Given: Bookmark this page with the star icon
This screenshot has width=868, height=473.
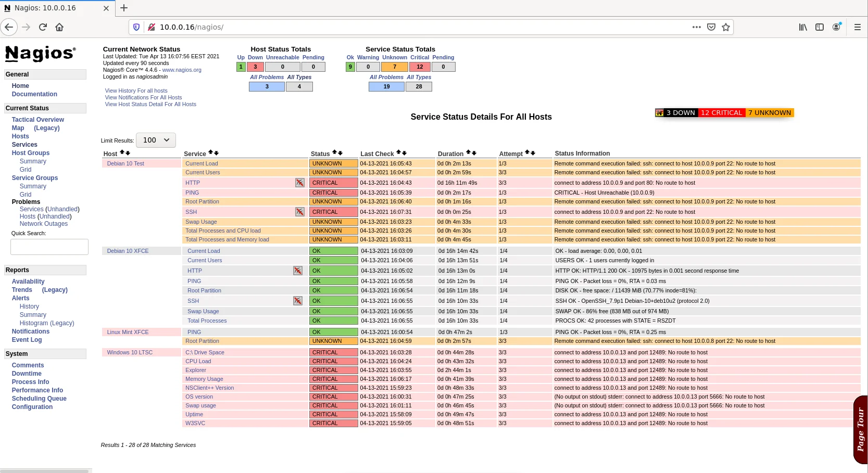Looking at the screenshot, I should [726, 27].
